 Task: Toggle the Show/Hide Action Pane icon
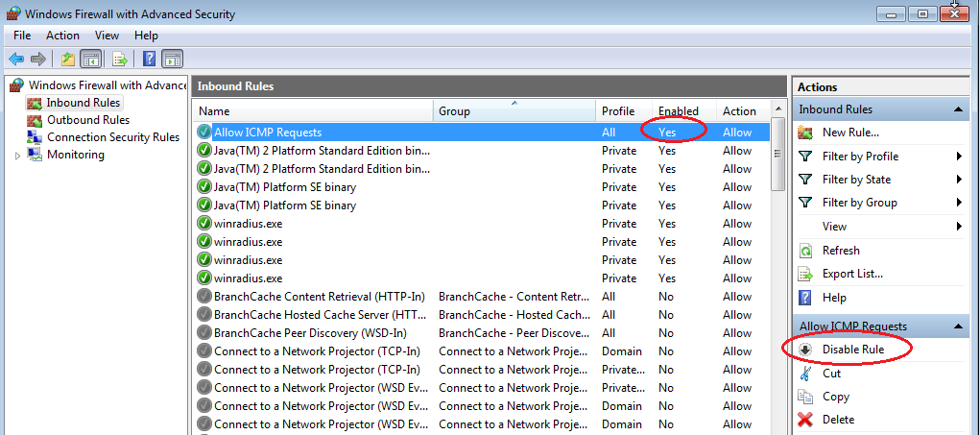[172, 60]
